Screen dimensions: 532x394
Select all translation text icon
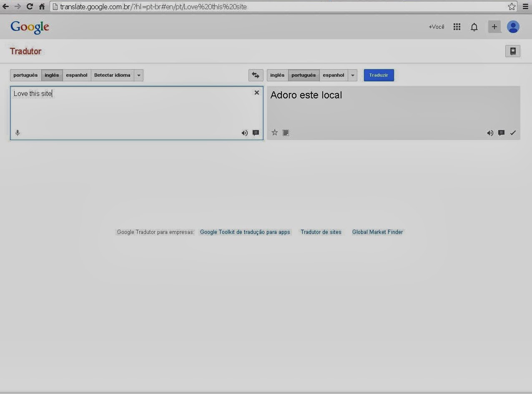tap(286, 133)
